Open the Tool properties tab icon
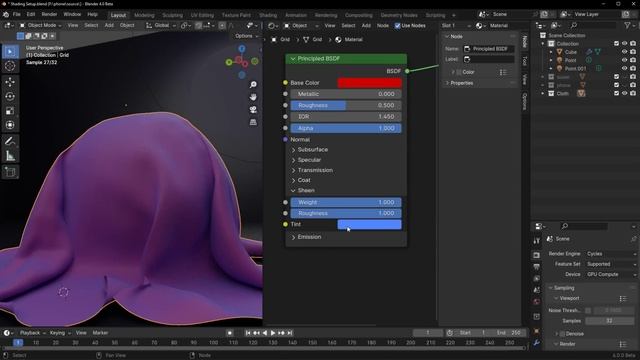The width and height of the screenshot is (640, 360). (536, 241)
